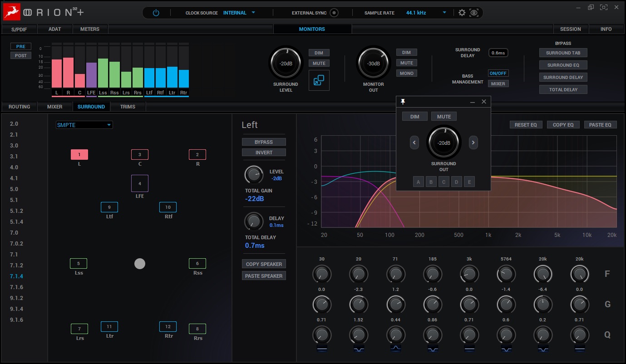626x364 pixels.
Task: Toggle INVERT for Left speaker
Action: [x=263, y=152]
